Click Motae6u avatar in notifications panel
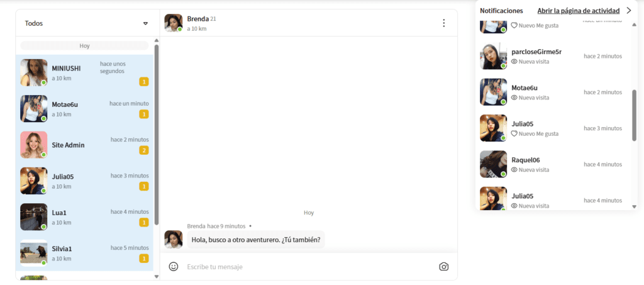Screen dimensions: 644x285 [x=493, y=92]
